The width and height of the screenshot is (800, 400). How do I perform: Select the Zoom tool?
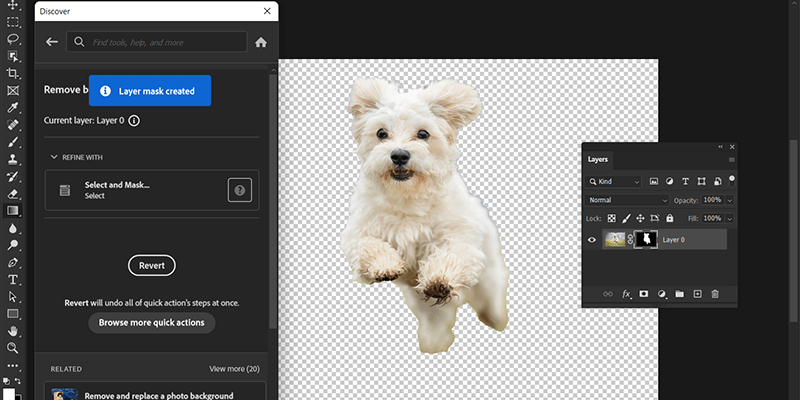pyautogui.click(x=13, y=348)
